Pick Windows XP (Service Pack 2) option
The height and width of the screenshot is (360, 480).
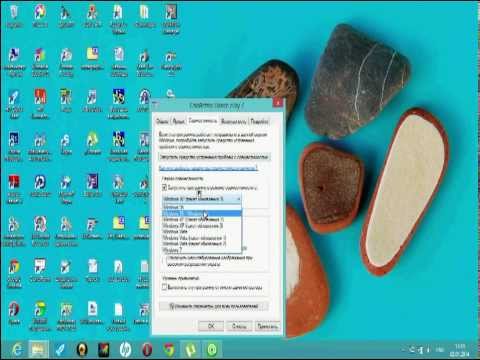[x=202, y=220]
